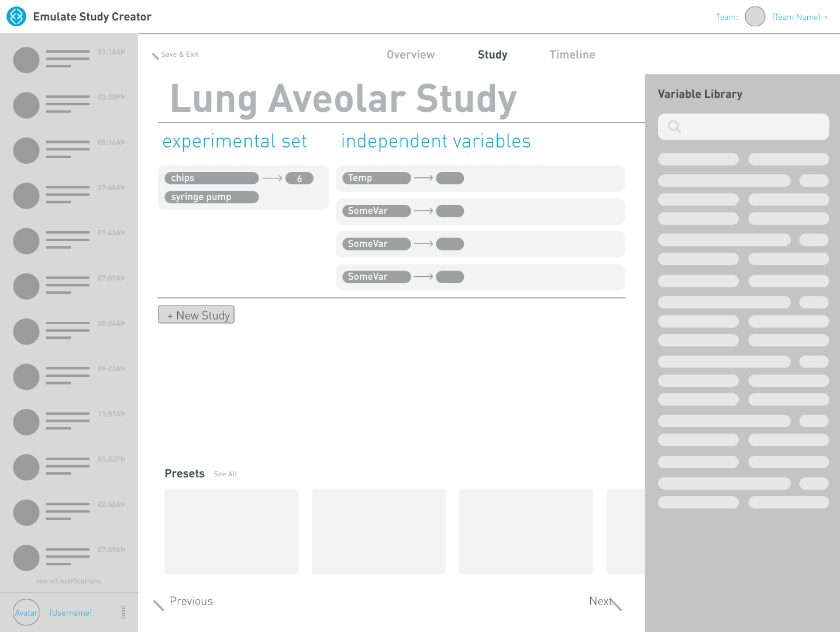
Task: Click the Save & Exit link
Action: (x=180, y=54)
